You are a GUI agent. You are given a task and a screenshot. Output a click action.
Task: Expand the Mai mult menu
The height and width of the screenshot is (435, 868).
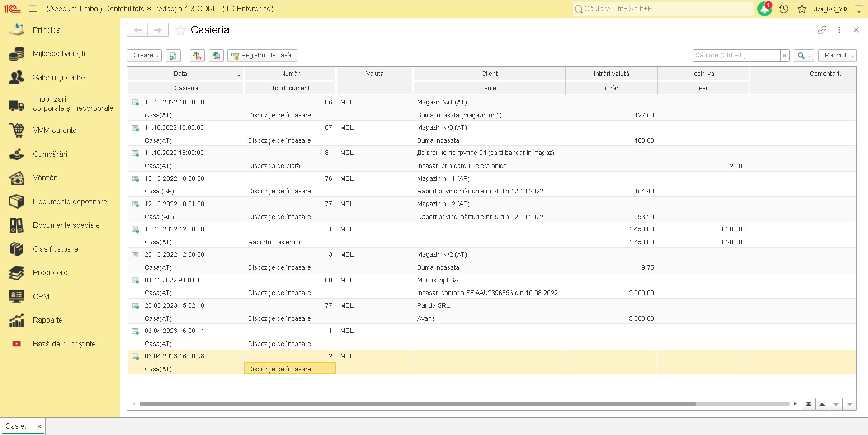(837, 56)
